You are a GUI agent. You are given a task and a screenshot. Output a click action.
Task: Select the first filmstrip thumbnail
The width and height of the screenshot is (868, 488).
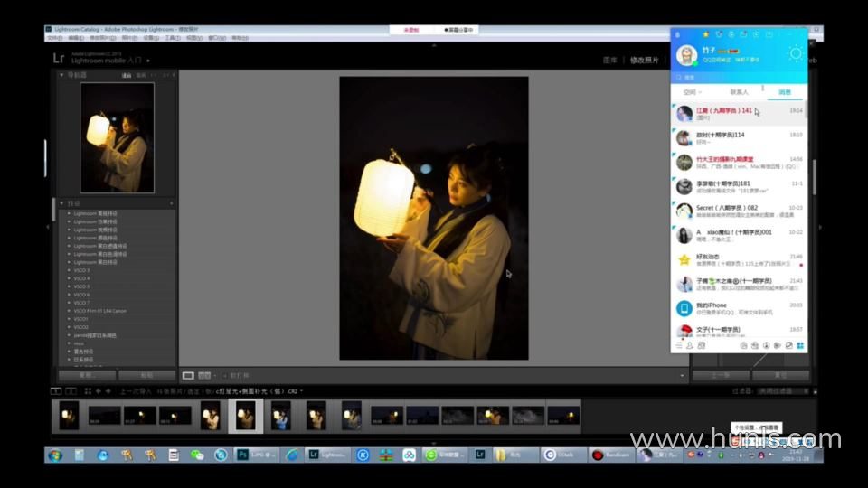(69, 416)
